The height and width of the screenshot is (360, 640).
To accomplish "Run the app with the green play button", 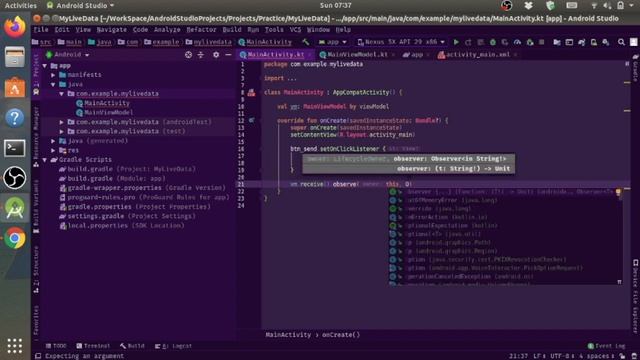I will click(x=456, y=42).
